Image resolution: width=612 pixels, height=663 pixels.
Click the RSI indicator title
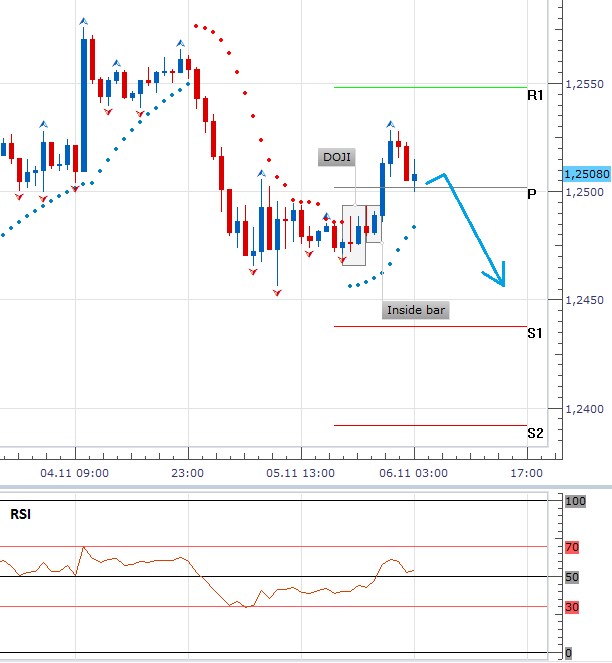(20, 515)
